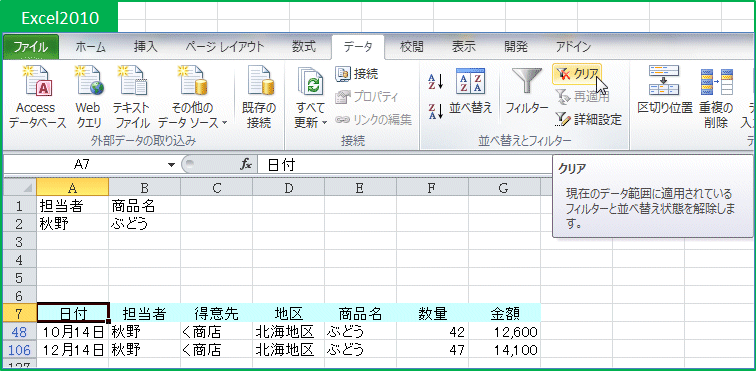This screenshot has height=371, width=756.
Task: Open 詳細設定 advanced filter
Action: [588, 119]
